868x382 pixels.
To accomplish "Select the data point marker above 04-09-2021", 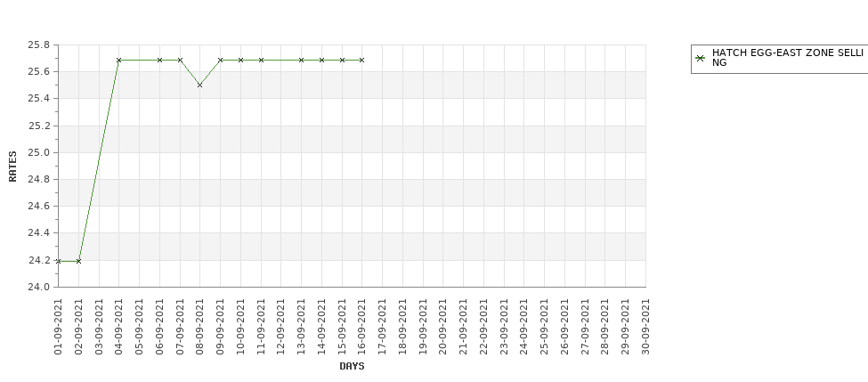I will [x=119, y=60].
